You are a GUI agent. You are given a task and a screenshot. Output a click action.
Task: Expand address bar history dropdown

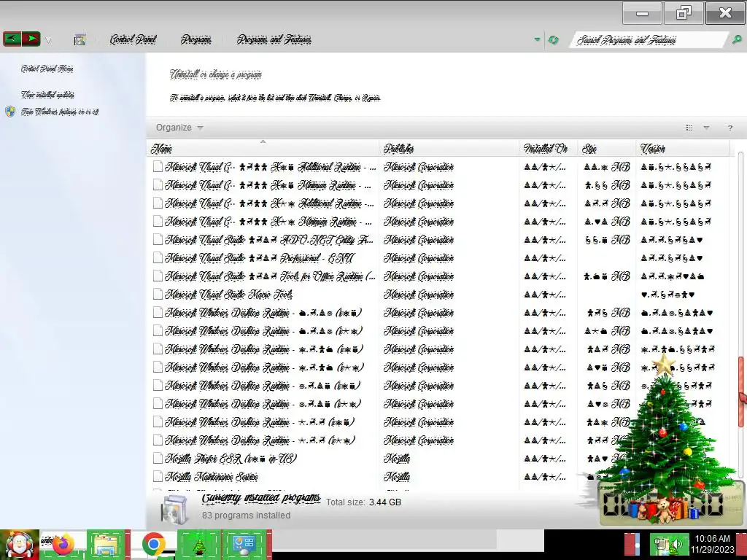537,39
